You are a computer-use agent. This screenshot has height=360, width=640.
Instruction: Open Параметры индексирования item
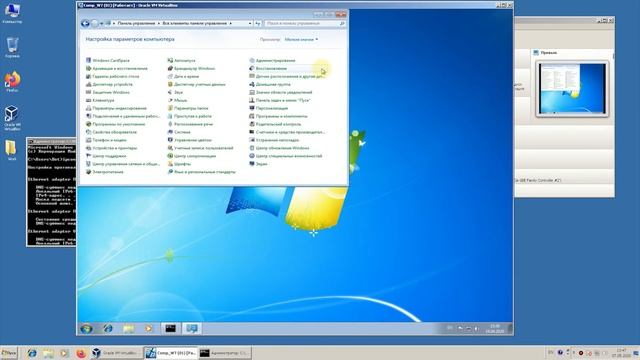[x=116, y=108]
